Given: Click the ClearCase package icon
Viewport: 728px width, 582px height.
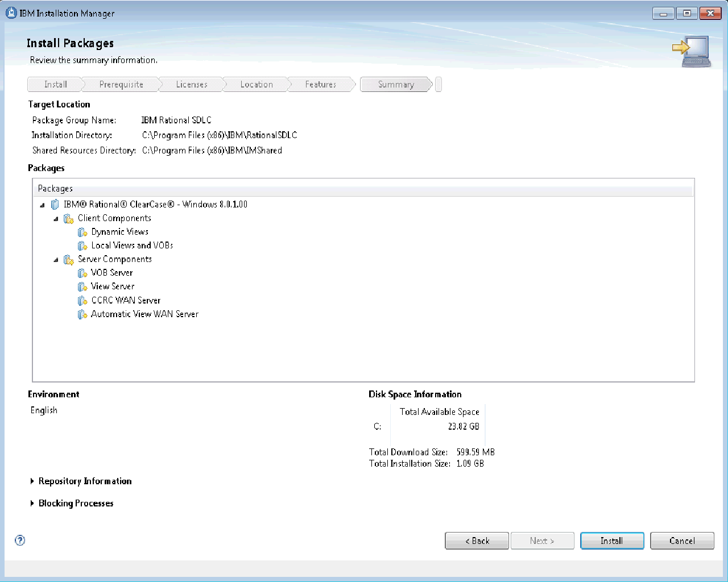Looking at the screenshot, I should (x=55, y=205).
